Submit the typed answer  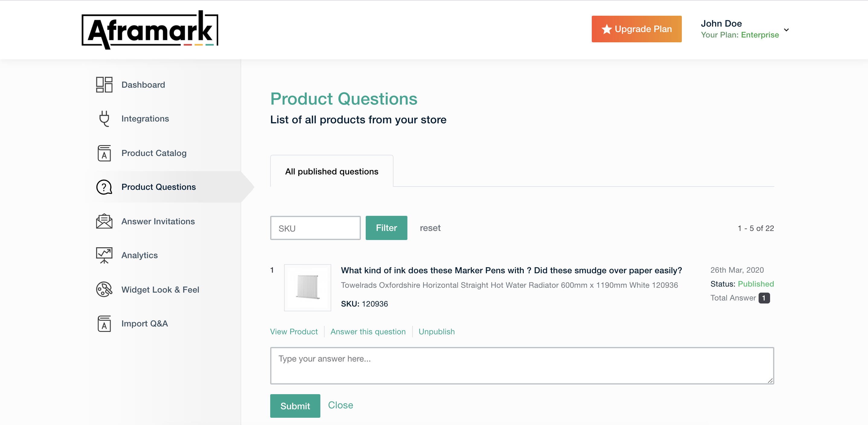(x=295, y=406)
